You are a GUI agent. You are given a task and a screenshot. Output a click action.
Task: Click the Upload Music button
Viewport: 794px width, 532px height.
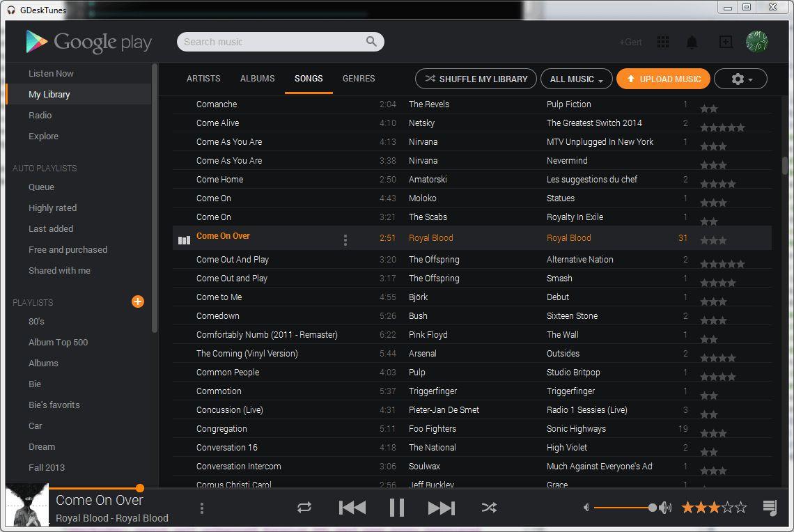(663, 79)
